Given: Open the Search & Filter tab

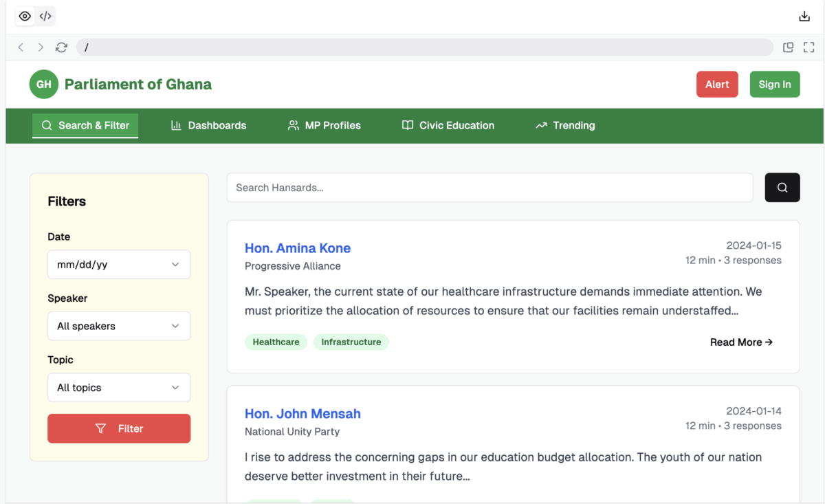Looking at the screenshot, I should (x=85, y=125).
